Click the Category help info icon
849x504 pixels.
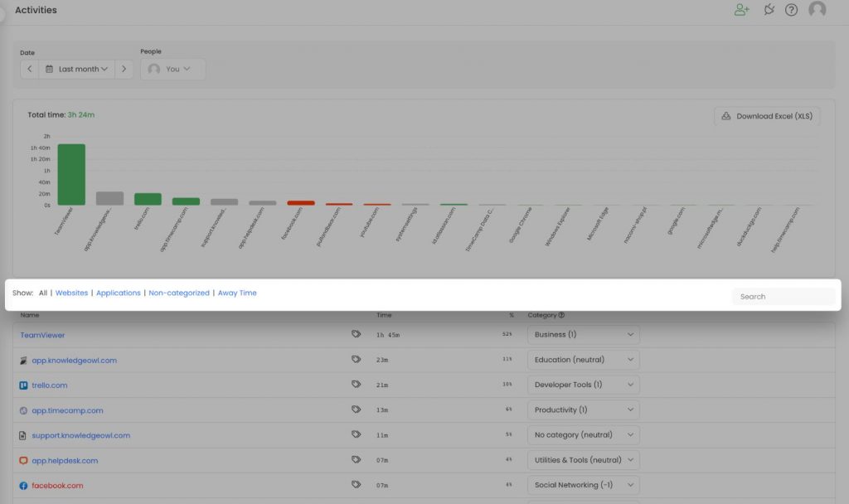pyautogui.click(x=561, y=315)
